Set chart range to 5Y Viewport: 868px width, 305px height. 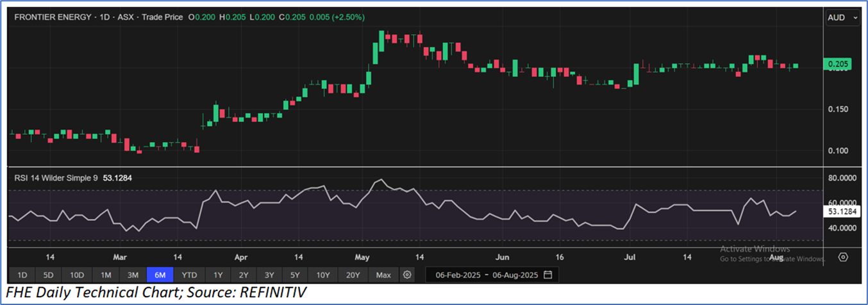295,275
